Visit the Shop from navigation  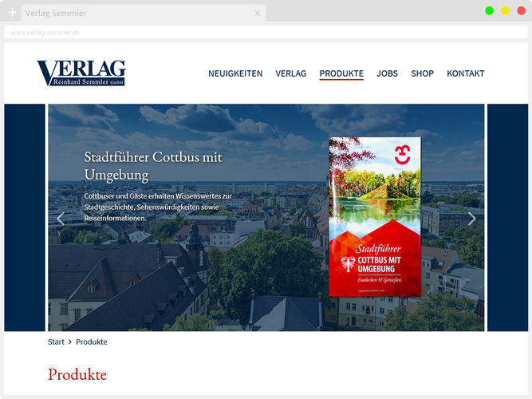(423, 73)
